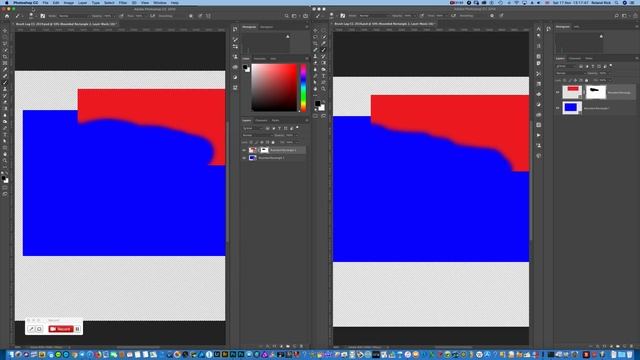Image resolution: width=640 pixels, height=360 pixels.
Task: Select the Crop tool in left window toolbar
Action: click(5, 56)
